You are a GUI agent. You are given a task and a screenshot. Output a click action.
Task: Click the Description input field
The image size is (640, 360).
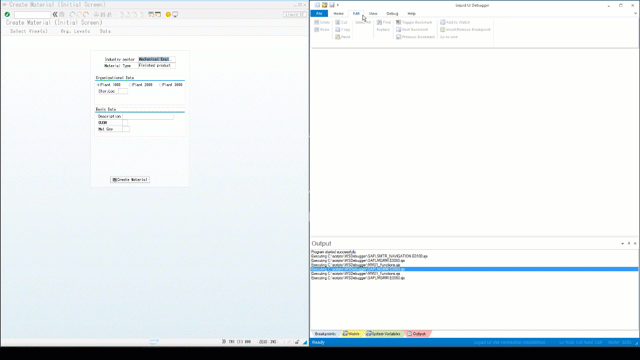coord(148,116)
